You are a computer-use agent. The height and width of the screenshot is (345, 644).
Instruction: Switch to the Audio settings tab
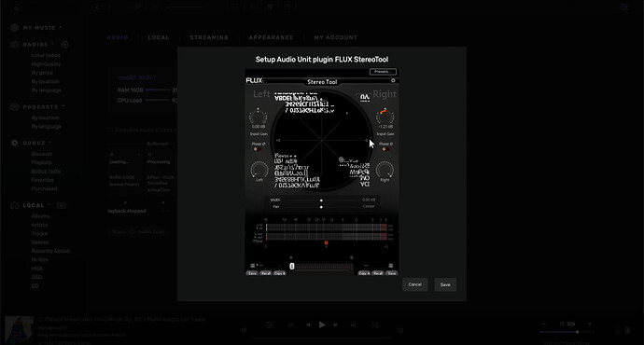(118, 37)
